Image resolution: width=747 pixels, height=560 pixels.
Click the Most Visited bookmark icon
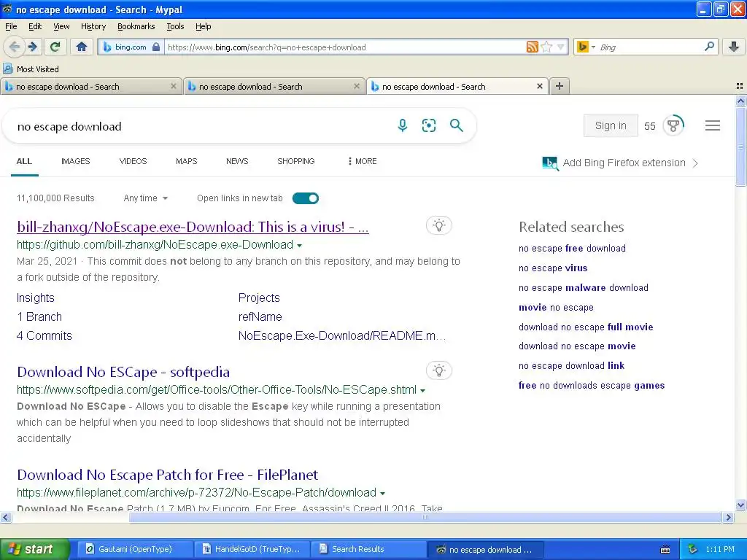pos(7,69)
